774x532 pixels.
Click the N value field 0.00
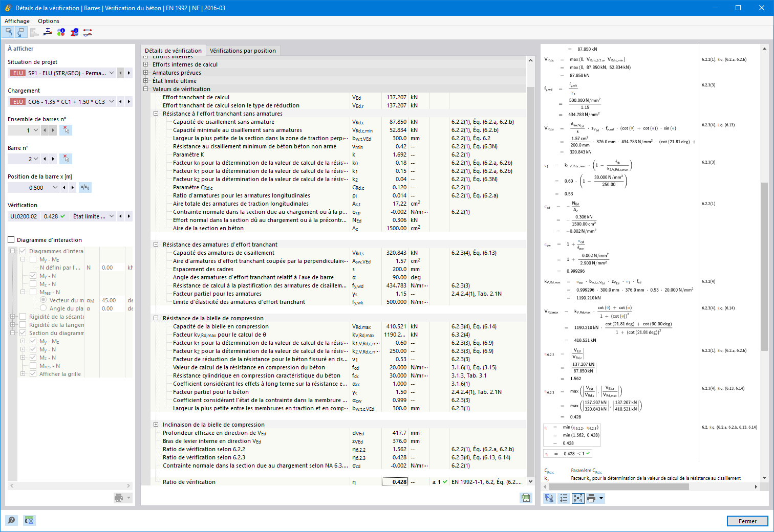pyautogui.click(x=111, y=268)
